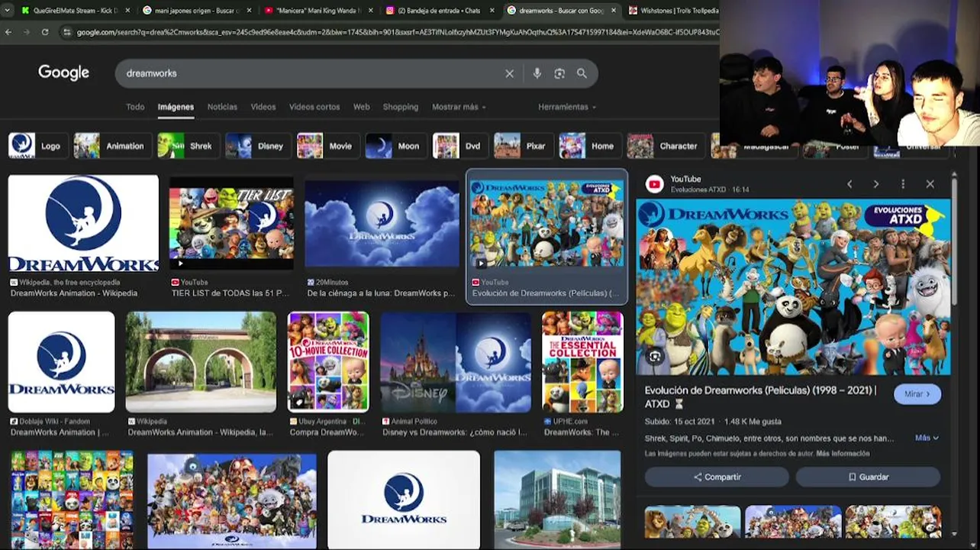Filter images by the 'Dvd' chip
The width and height of the screenshot is (980, 550).
(459, 146)
